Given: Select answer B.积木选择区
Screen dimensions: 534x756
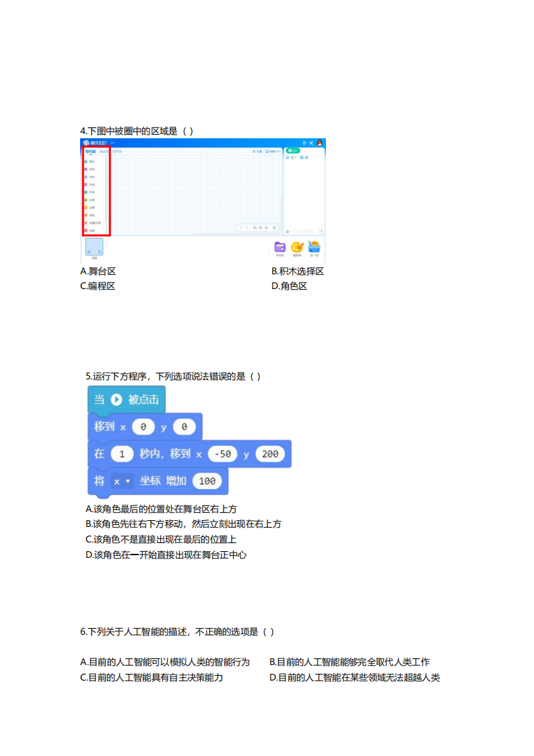Looking at the screenshot, I should tap(298, 271).
